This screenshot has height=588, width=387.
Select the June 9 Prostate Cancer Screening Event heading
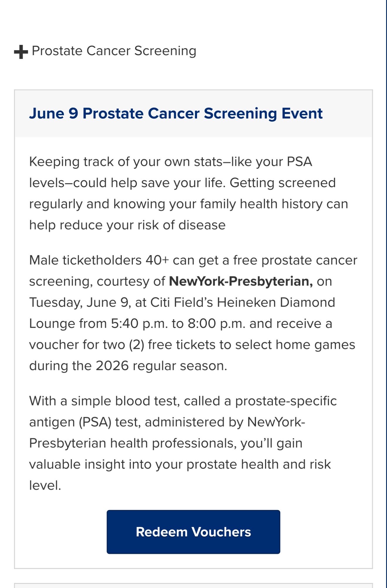coord(176,113)
